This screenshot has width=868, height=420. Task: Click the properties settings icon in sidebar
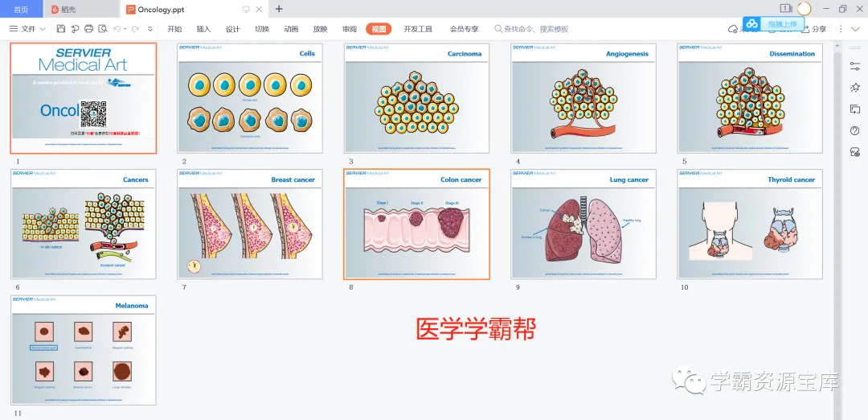[854, 66]
